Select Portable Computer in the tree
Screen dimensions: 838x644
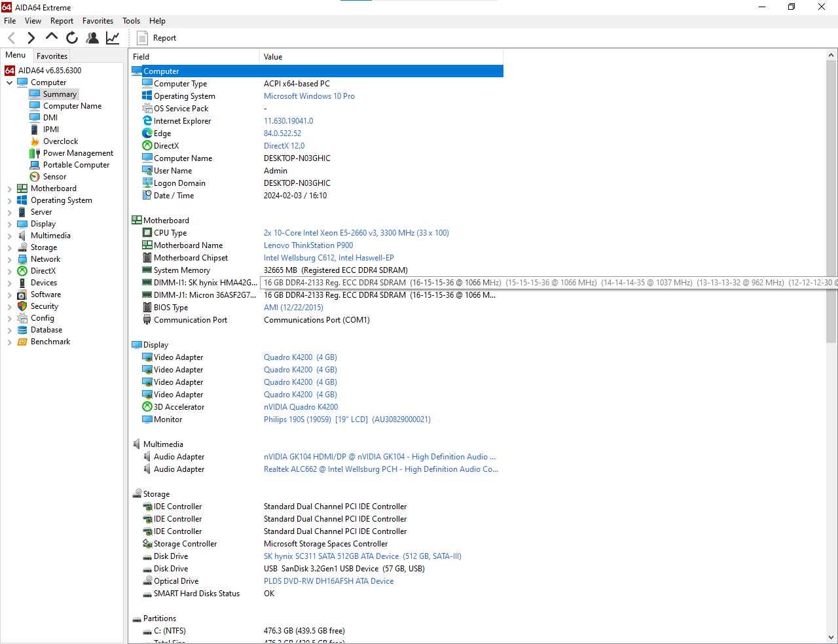click(76, 165)
